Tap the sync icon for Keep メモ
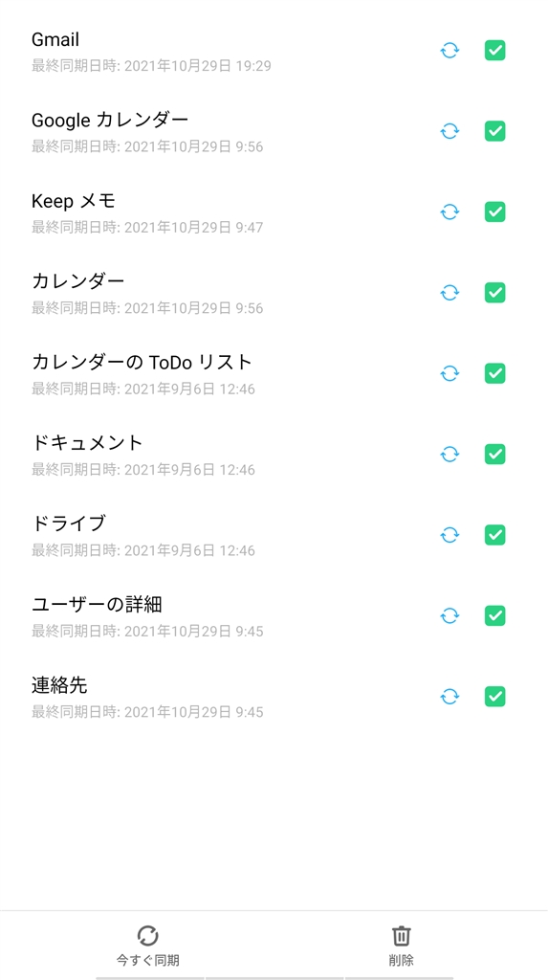Viewport: 548px width, 980px height. point(449,212)
